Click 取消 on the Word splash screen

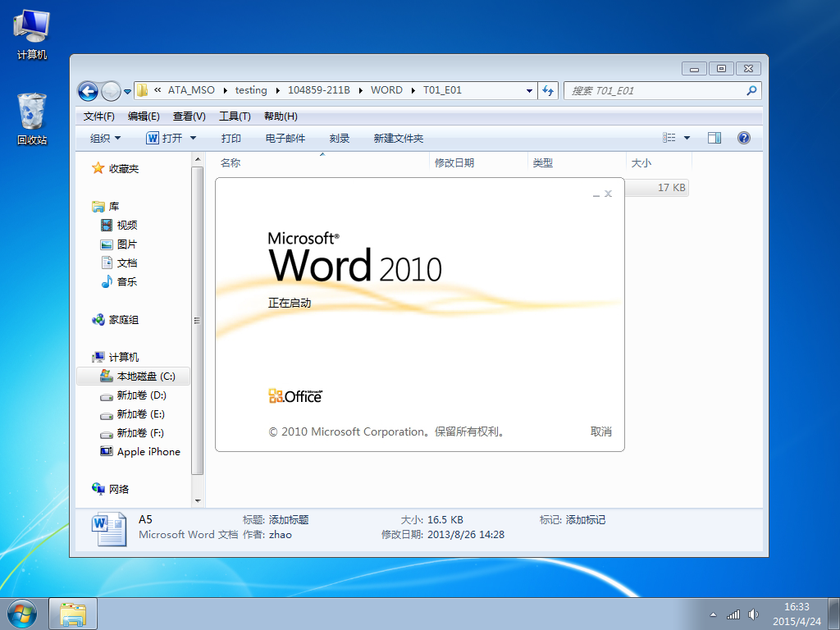(x=601, y=431)
